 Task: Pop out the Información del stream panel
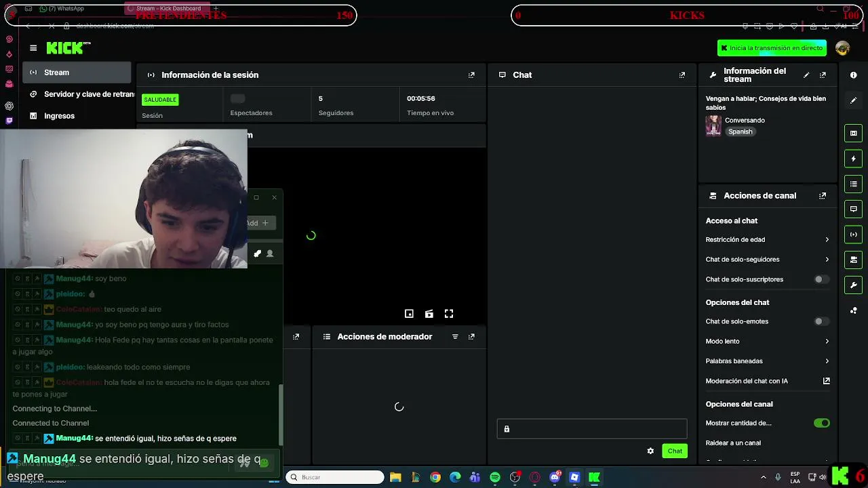point(823,75)
